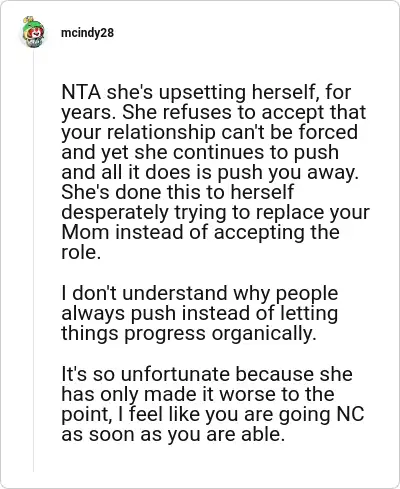Screen dimensions: 400x489
Task: Click the word 'organically' in second paragraph
Action: pyautogui.click(x=264, y=334)
